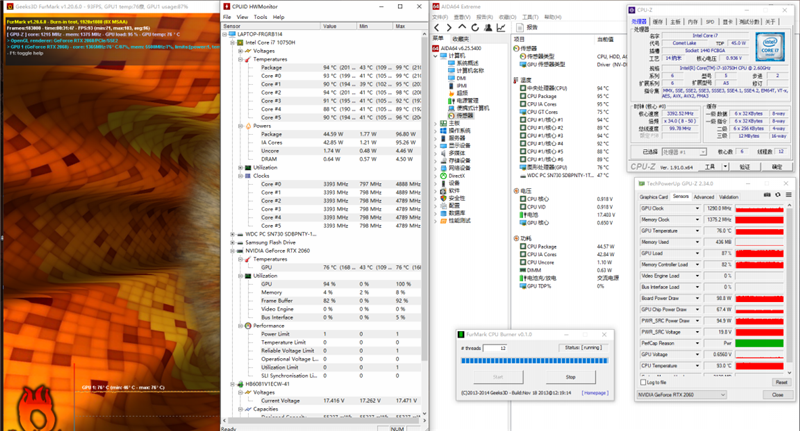Click the GPU-Z refresh icon
The image size is (800, 431).
tap(778, 195)
